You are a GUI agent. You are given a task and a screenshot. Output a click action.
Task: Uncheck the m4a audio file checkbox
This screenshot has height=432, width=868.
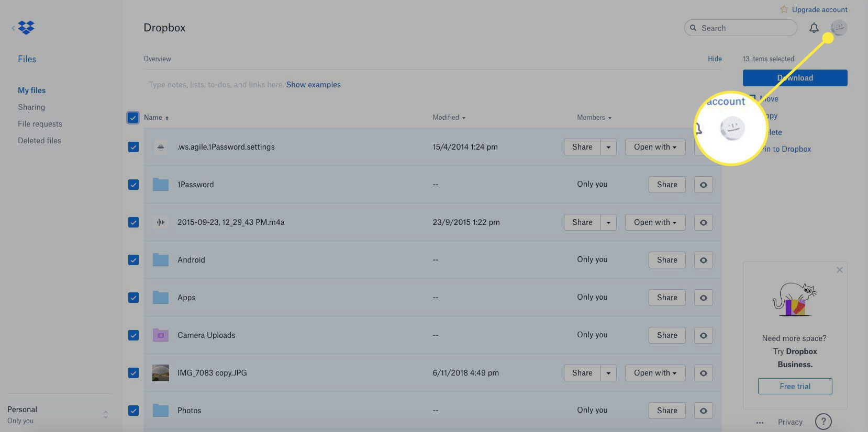coord(133,222)
